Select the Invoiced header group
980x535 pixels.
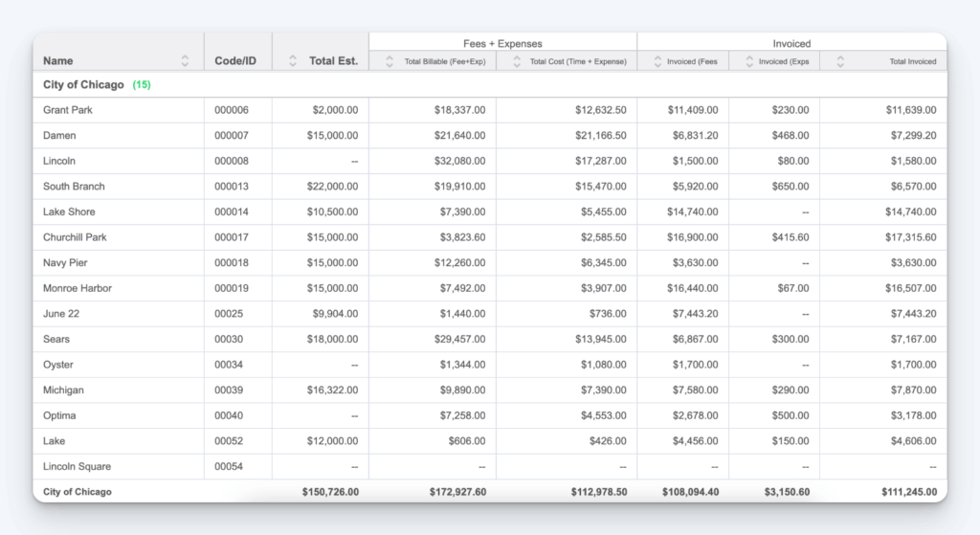[791, 43]
